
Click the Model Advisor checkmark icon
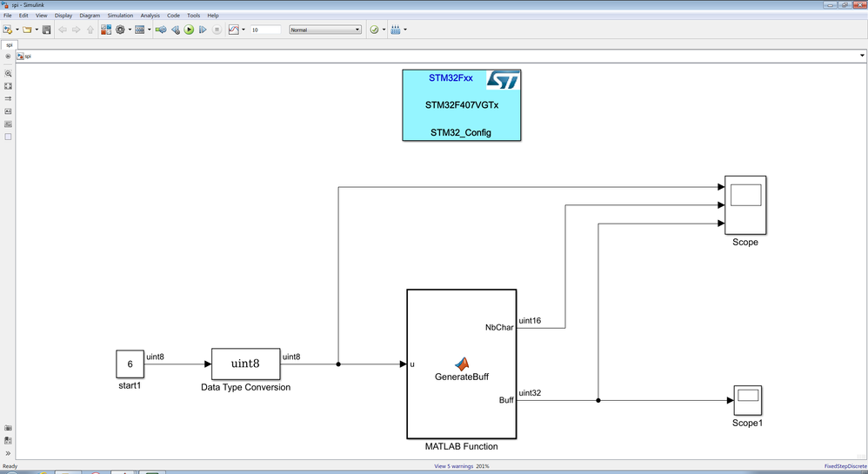tap(374, 30)
